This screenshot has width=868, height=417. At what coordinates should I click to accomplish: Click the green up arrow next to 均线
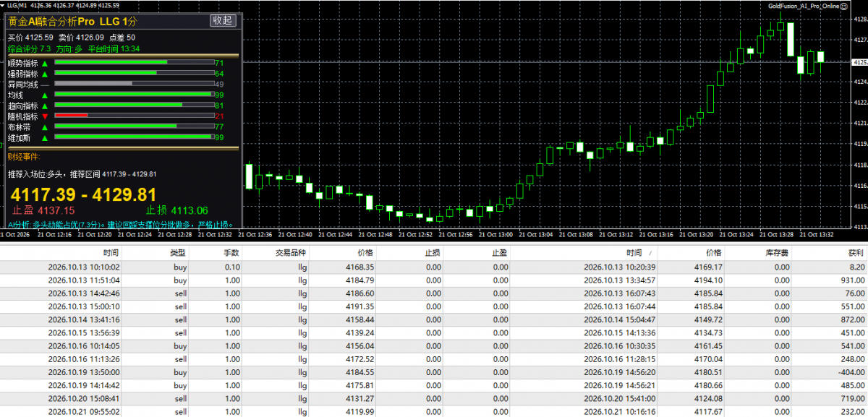tap(45, 95)
